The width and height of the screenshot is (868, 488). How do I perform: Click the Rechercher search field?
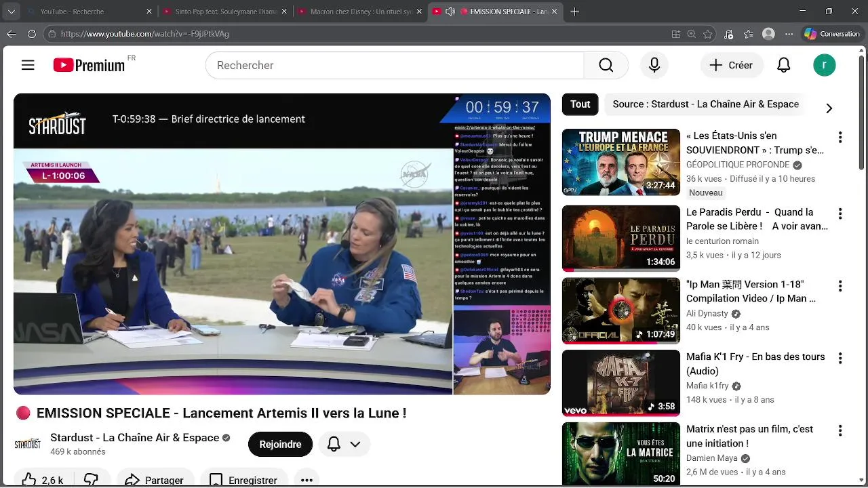pyautogui.click(x=395, y=65)
